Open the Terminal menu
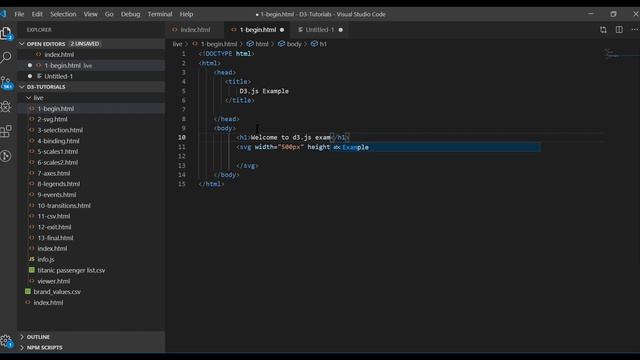 tap(160, 14)
